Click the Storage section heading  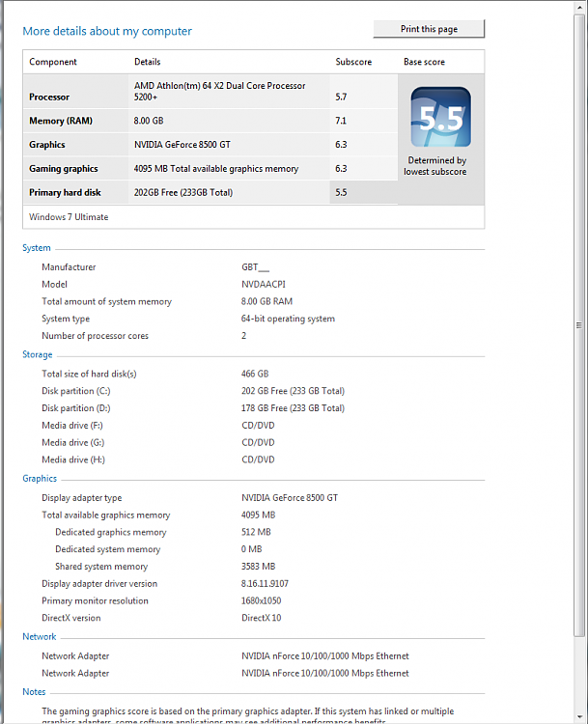point(38,354)
